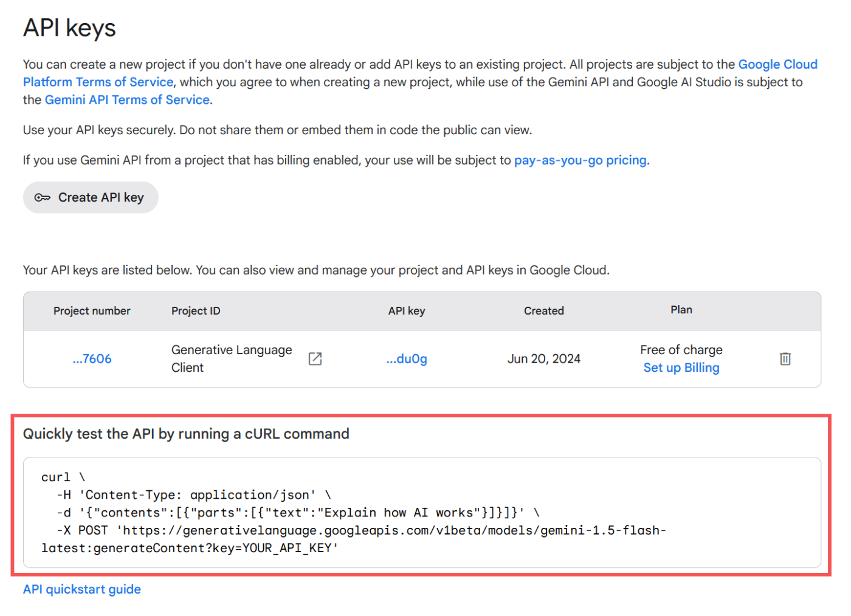The width and height of the screenshot is (851, 616).
Task: Click the 'Jun 20, 2024' created date
Action: click(544, 359)
